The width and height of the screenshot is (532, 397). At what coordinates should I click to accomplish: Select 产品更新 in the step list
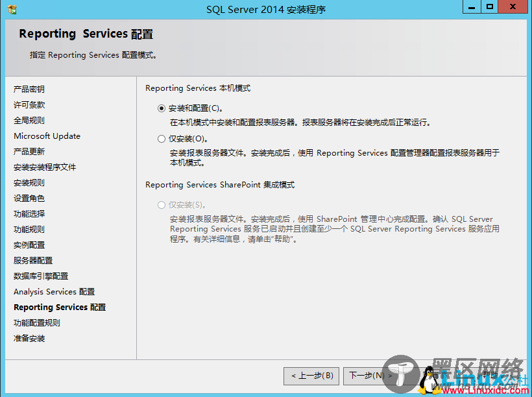[29, 152]
